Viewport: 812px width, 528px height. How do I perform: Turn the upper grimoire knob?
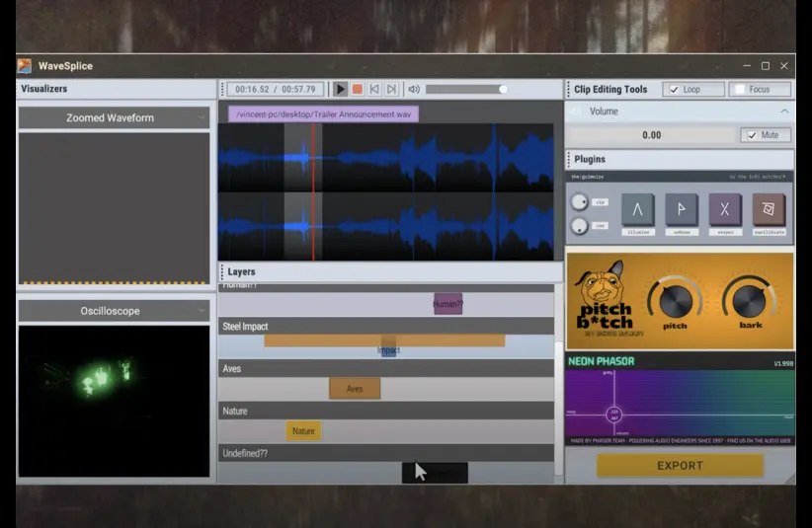(x=579, y=201)
